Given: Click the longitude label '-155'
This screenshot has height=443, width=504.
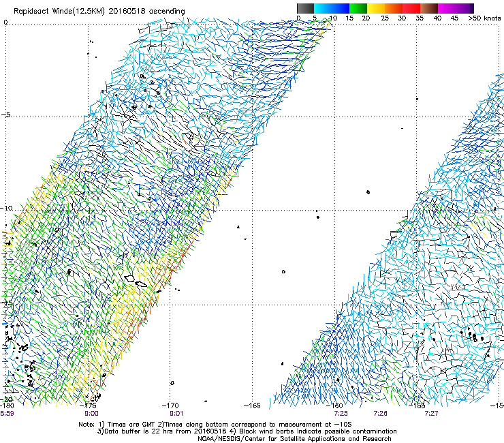Looking at the screenshot, I should point(418,406).
